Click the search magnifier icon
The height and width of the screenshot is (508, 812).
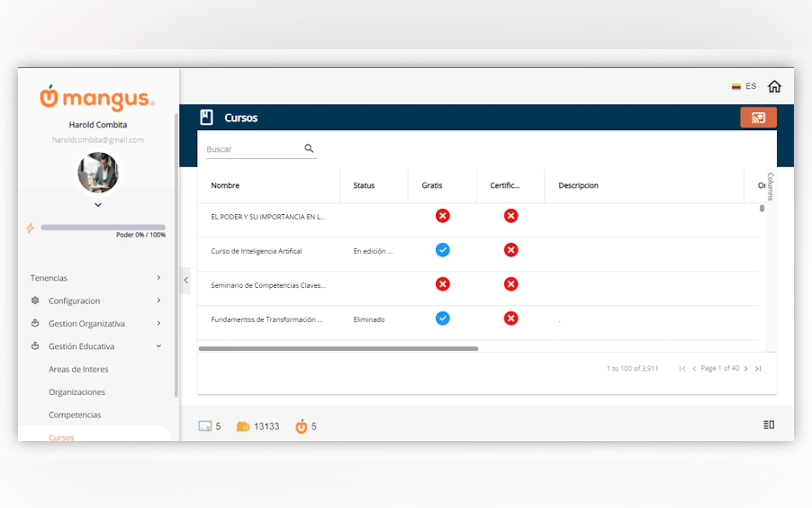[308, 148]
